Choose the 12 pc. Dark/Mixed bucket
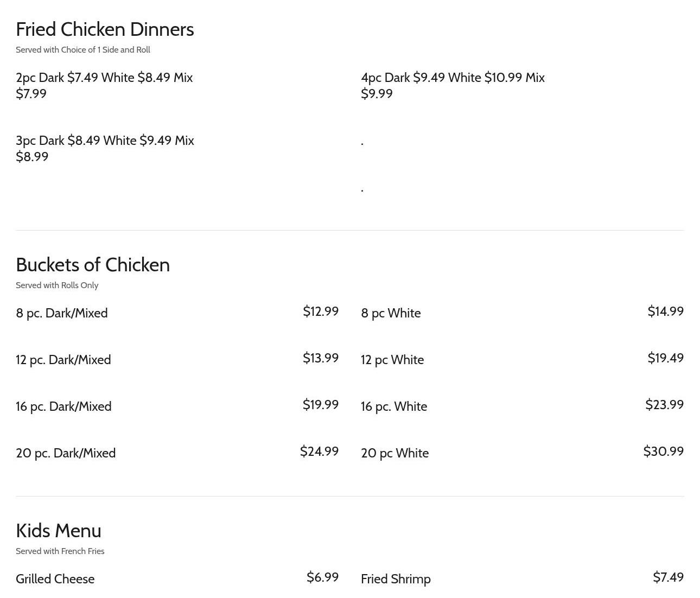Image resolution: width=700 pixels, height=598 pixels. pos(63,360)
